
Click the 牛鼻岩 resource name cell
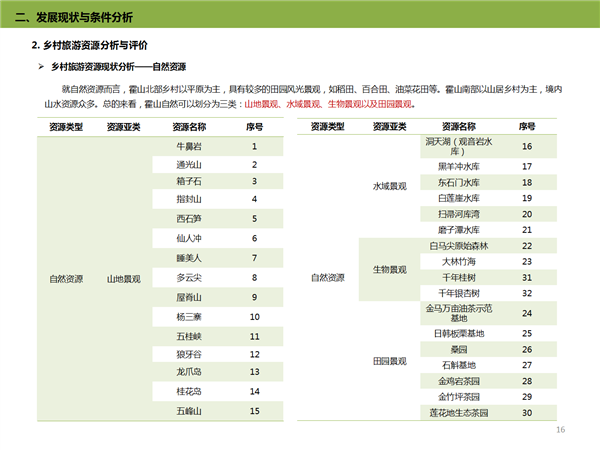coord(189,146)
